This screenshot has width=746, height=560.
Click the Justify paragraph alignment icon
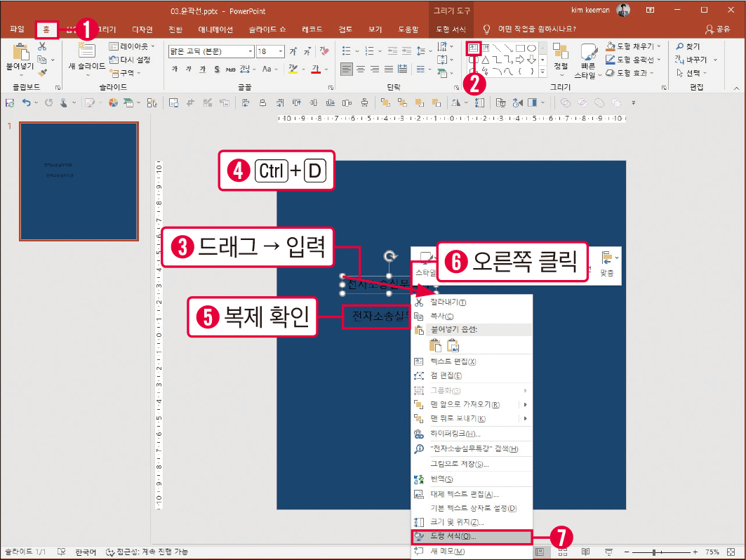click(389, 69)
